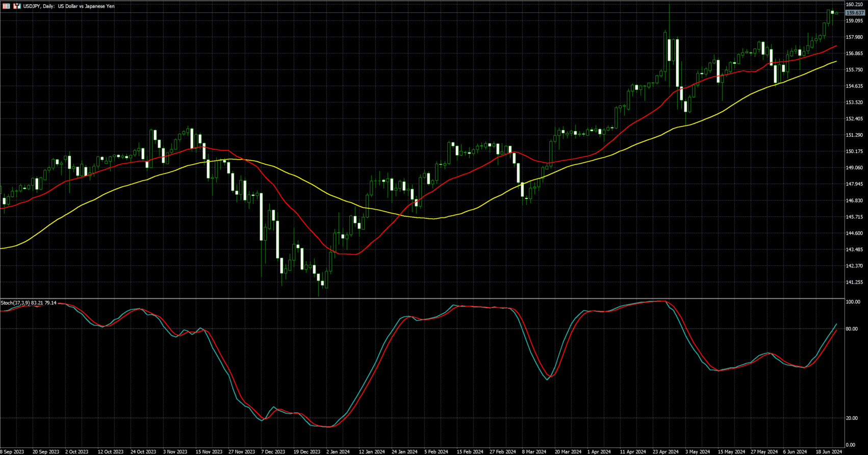The height and width of the screenshot is (455, 868).
Task: Click the latest candle at chart's right edge
Action: (836, 13)
